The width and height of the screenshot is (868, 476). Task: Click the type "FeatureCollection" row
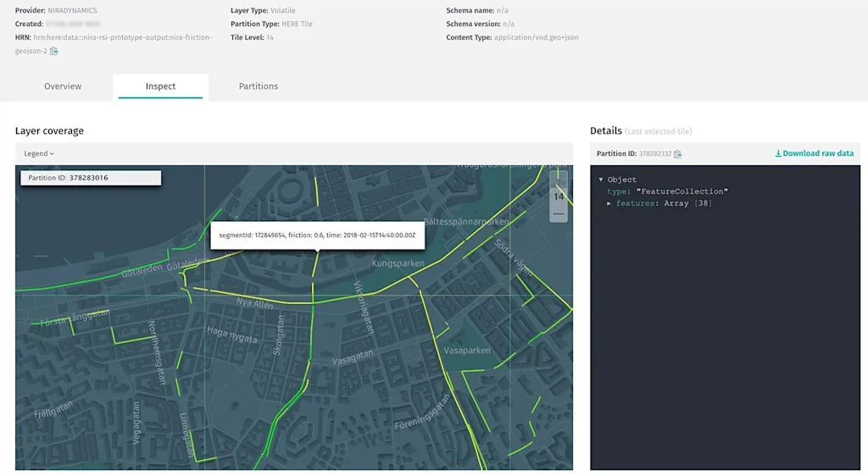tap(668, 191)
